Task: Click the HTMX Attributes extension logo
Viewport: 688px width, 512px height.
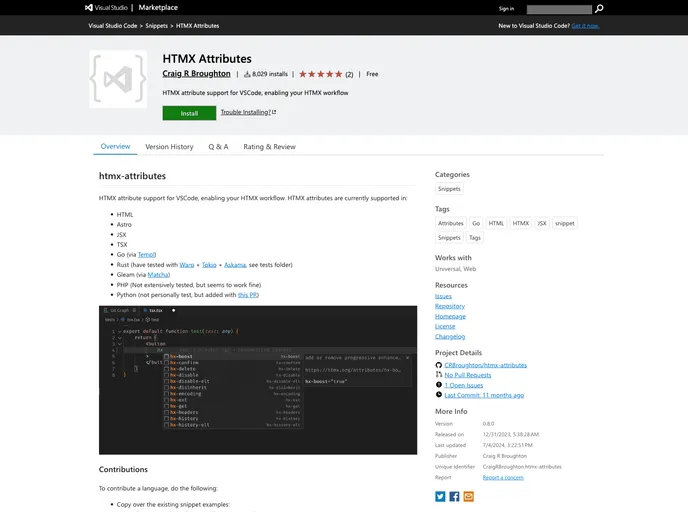Action: (x=118, y=79)
